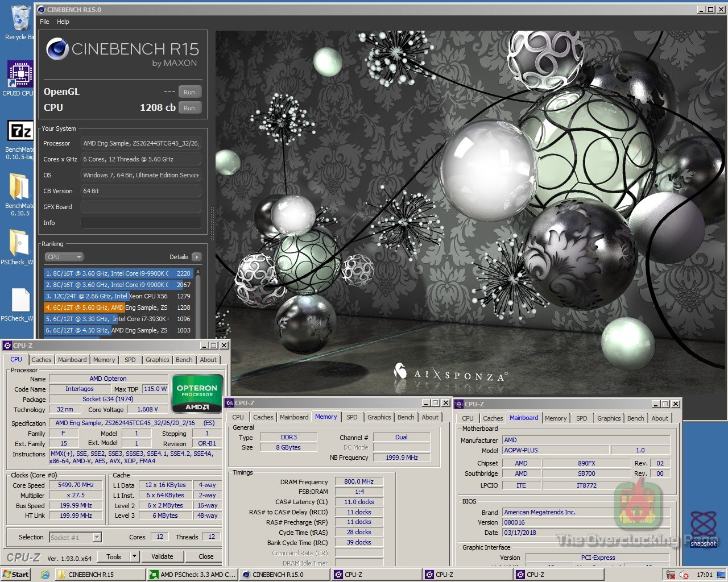Select the PSCheck blank file icon on desktop

20,300
